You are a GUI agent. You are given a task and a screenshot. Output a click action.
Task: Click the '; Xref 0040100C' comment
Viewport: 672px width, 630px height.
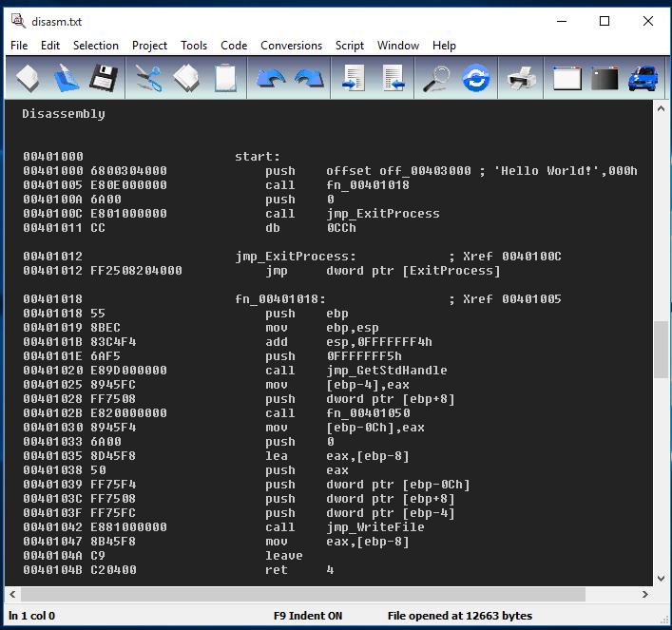point(505,257)
